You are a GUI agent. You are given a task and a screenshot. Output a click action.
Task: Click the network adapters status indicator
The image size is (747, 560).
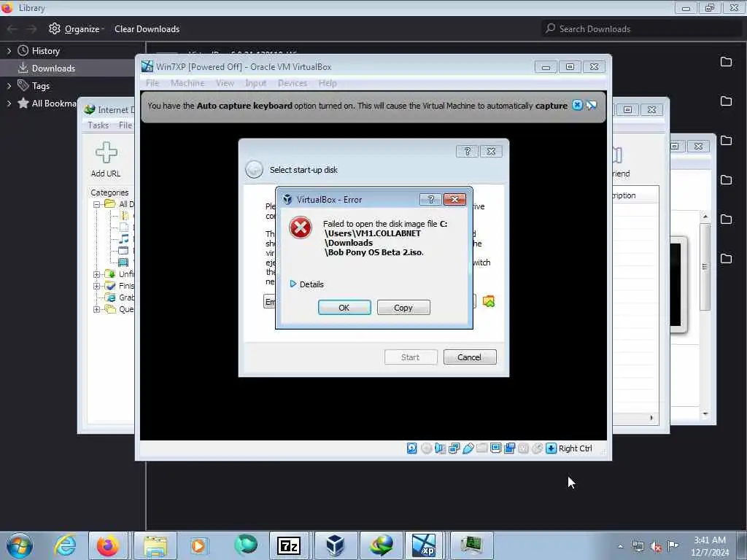(x=454, y=448)
